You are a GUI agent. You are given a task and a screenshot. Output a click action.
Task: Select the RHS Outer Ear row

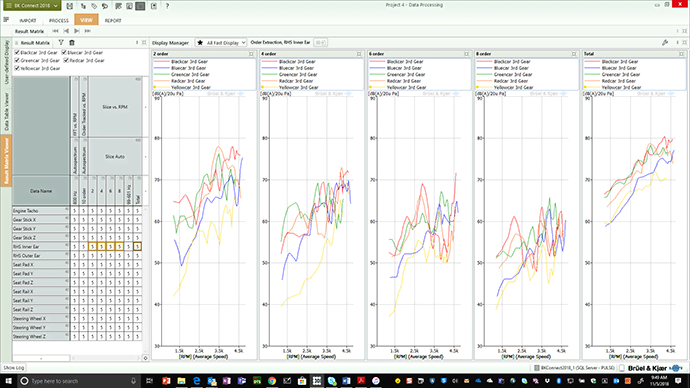[41, 256]
